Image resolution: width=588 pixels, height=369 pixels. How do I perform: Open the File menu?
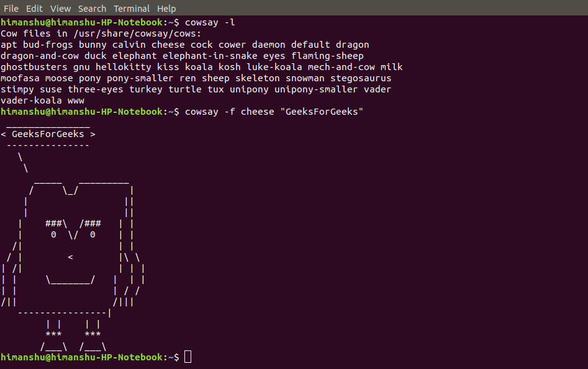11,8
